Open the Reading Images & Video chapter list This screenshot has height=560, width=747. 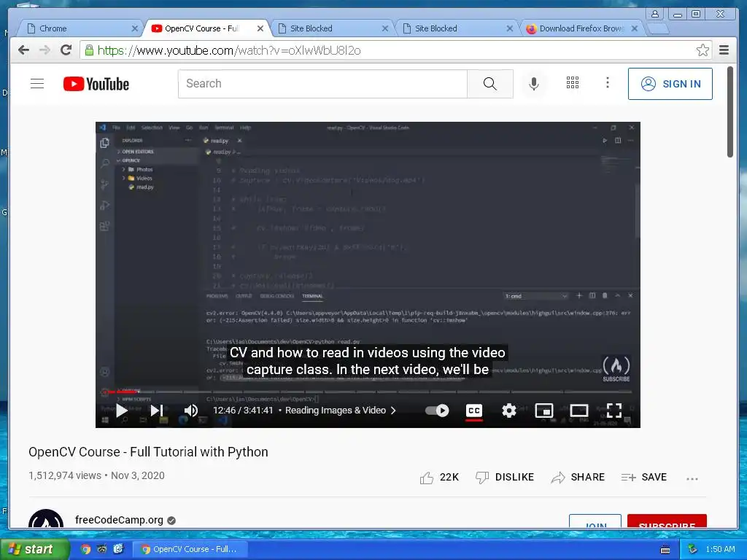(x=340, y=410)
